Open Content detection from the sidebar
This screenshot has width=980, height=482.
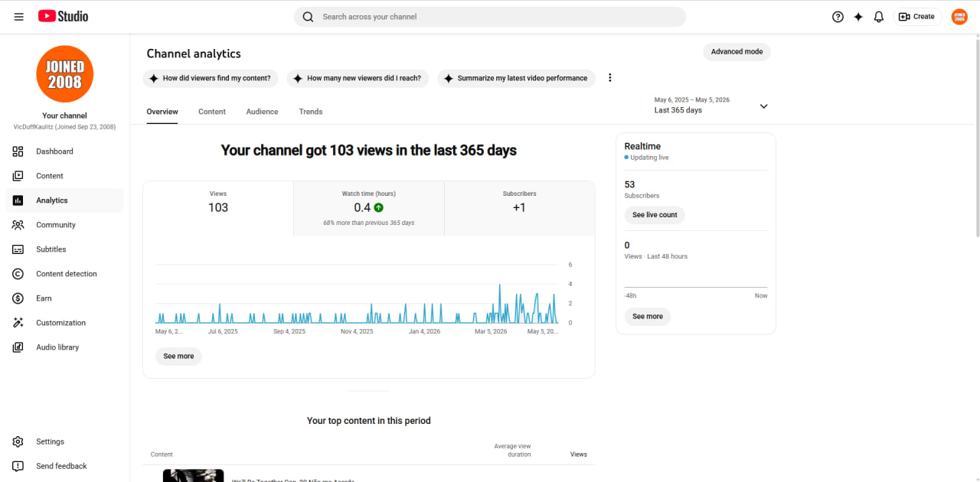pos(64,274)
